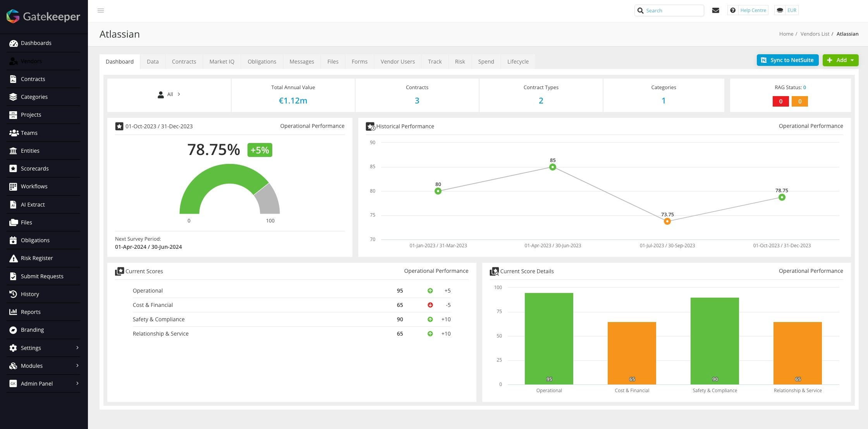This screenshot has height=429, width=868.
Task: Open the Spend tab
Action: [486, 62]
